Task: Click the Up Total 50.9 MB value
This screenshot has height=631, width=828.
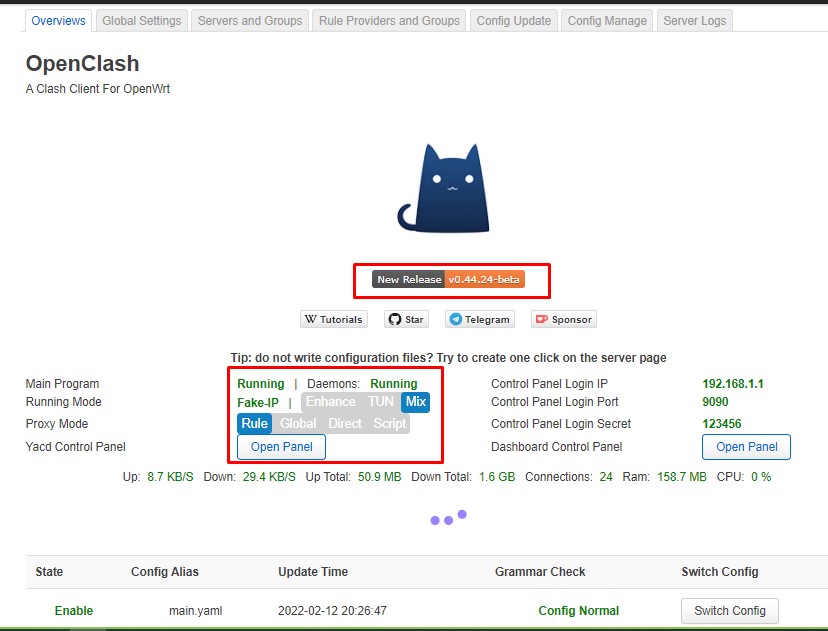Action: [x=380, y=477]
